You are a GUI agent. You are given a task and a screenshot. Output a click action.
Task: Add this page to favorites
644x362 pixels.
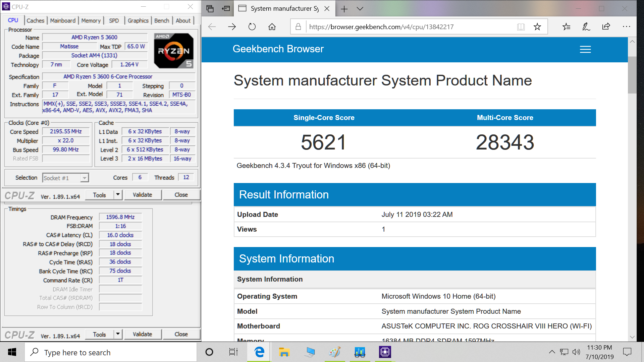coord(537,27)
